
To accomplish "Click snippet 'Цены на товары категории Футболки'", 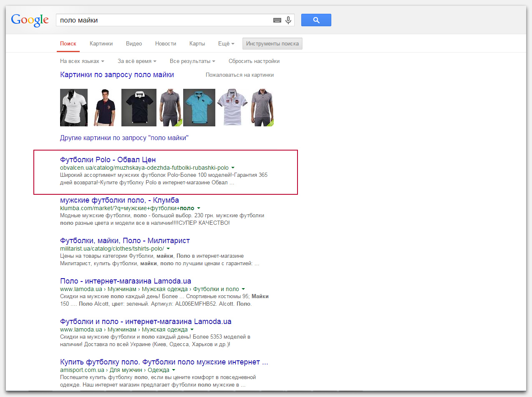I will click(160, 260).
